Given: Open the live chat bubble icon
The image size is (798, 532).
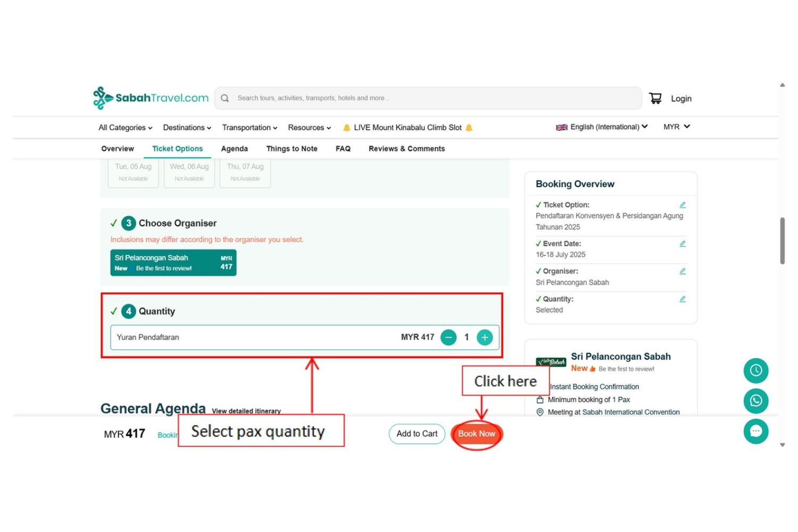Looking at the screenshot, I should [x=755, y=431].
